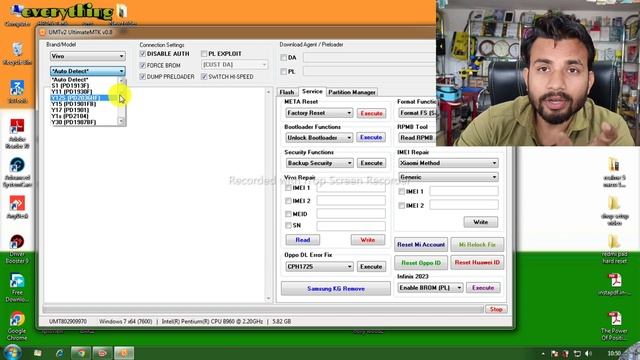The width and height of the screenshot is (640, 360).
Task: Select the Service tab
Action: pos(312,91)
